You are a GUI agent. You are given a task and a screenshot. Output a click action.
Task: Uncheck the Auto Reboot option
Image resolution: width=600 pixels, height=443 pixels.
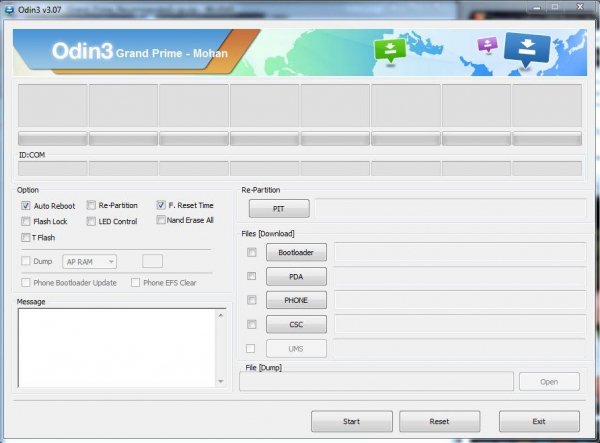pyautogui.click(x=26, y=206)
